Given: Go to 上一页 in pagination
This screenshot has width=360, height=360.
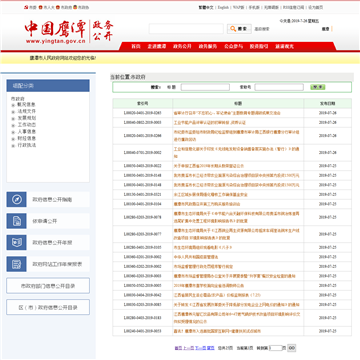Looking at the screenshot, I should click(x=188, y=348).
